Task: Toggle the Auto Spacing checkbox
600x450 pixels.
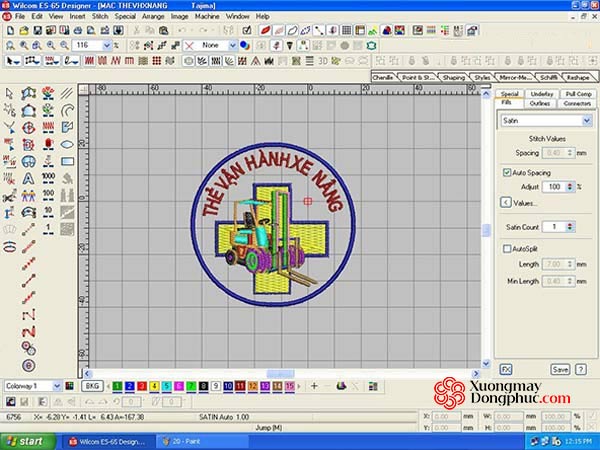Action: [x=507, y=173]
